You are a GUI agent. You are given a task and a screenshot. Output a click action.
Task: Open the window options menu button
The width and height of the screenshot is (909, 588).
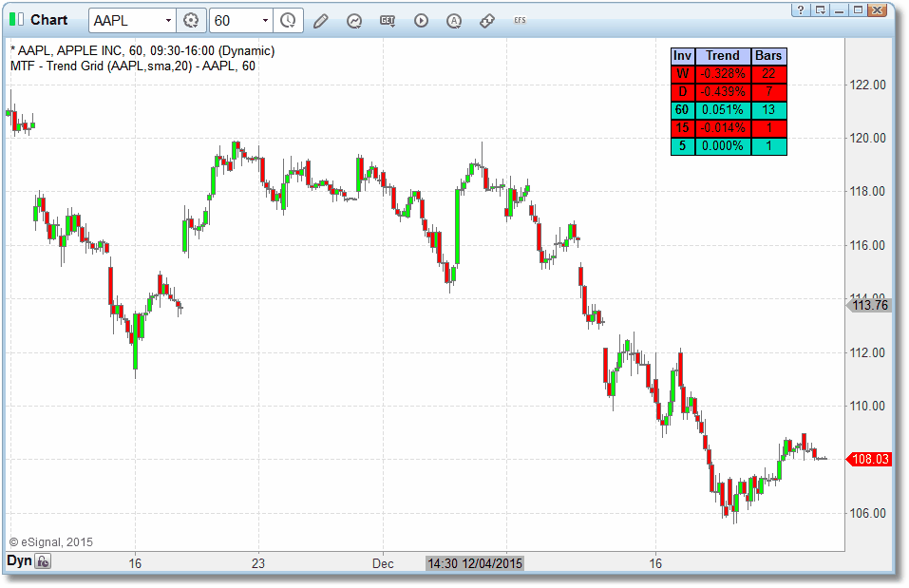coord(821,9)
